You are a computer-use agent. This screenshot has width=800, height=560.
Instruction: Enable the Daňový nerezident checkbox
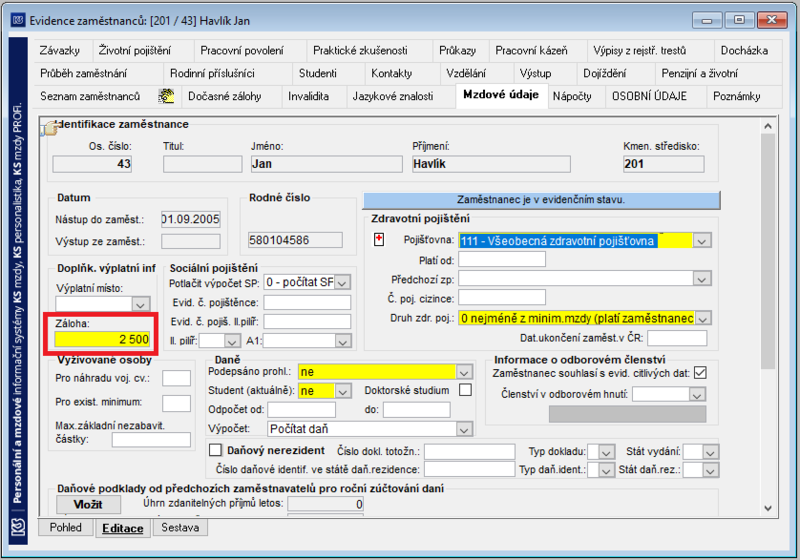216,450
